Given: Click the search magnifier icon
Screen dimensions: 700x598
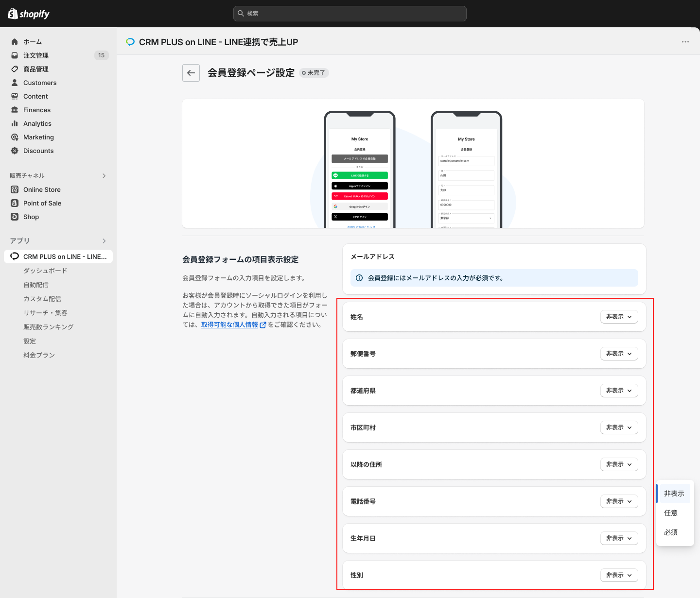Looking at the screenshot, I should tap(241, 14).
